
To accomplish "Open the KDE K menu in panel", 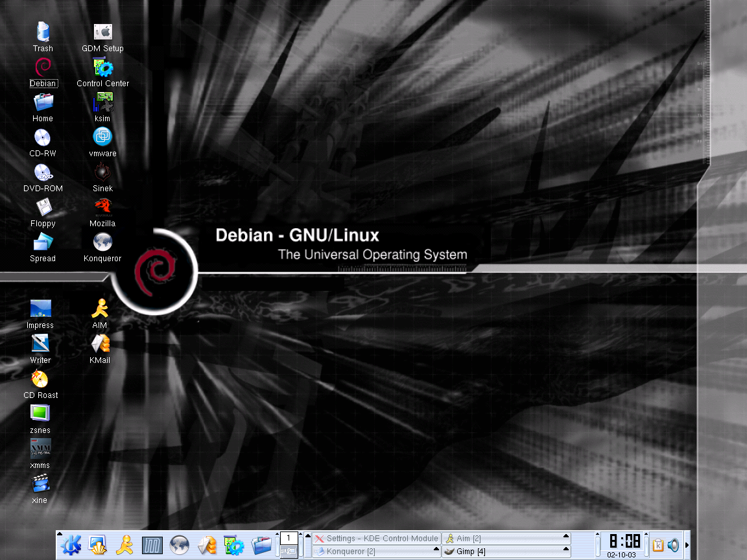I will click(x=71, y=545).
